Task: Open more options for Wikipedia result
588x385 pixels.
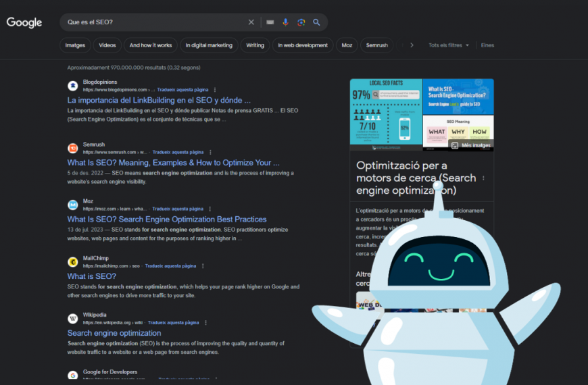Action: [206, 322]
